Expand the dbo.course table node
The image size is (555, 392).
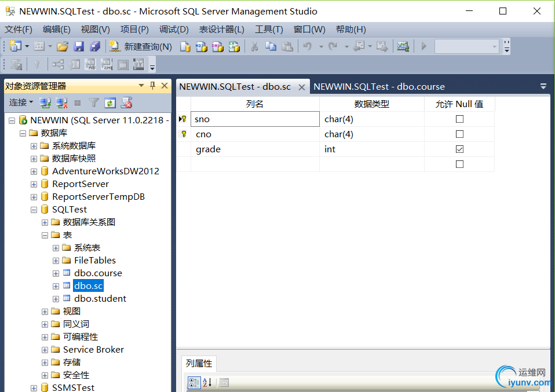coord(56,273)
